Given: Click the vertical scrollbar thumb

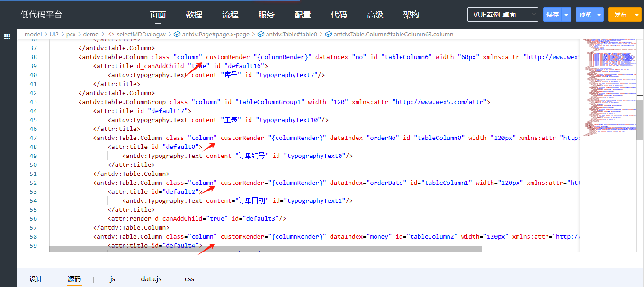Looking at the screenshot, I should 640,121.
